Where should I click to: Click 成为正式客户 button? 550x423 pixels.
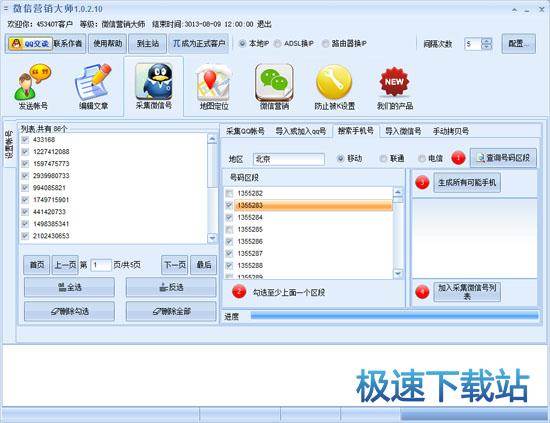pos(199,44)
